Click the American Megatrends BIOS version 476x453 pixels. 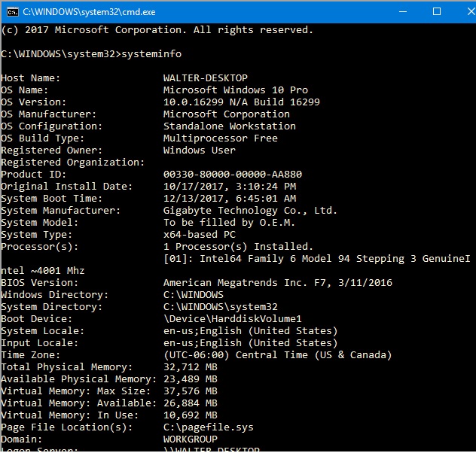[x=277, y=283]
